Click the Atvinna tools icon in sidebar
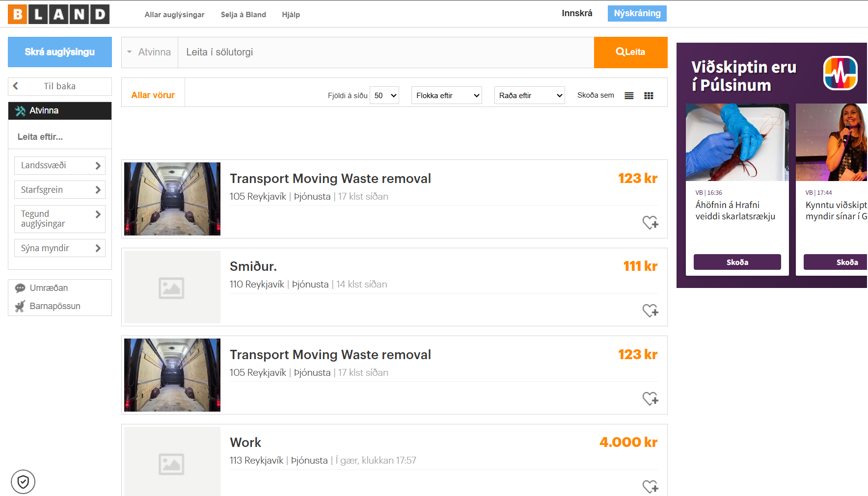This screenshot has height=496, width=868. pos(20,111)
